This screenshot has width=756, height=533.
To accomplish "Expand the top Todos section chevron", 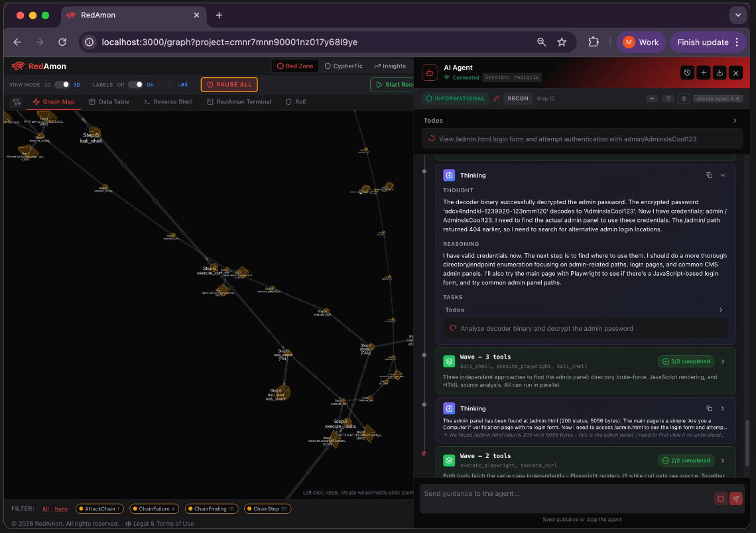I will (735, 121).
